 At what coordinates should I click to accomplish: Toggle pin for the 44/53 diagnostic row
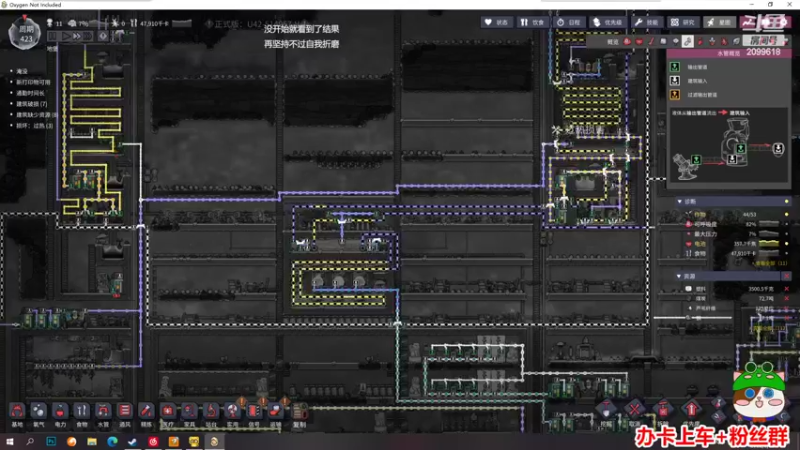[x=786, y=214]
